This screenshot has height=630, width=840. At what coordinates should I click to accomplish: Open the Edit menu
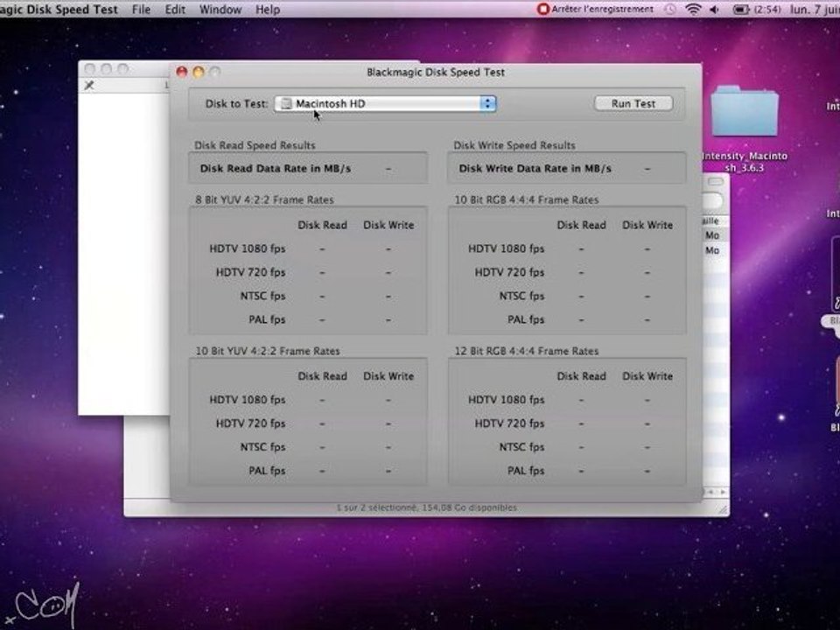(175, 9)
